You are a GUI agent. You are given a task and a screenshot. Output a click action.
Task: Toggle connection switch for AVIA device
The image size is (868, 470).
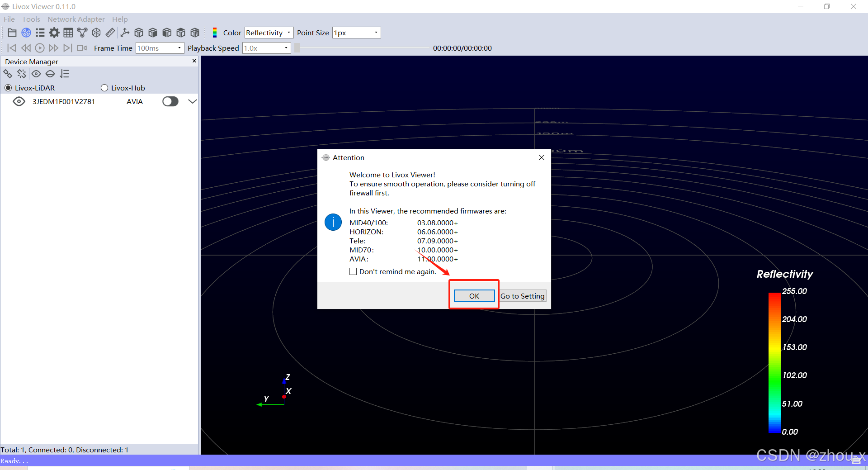(x=170, y=101)
